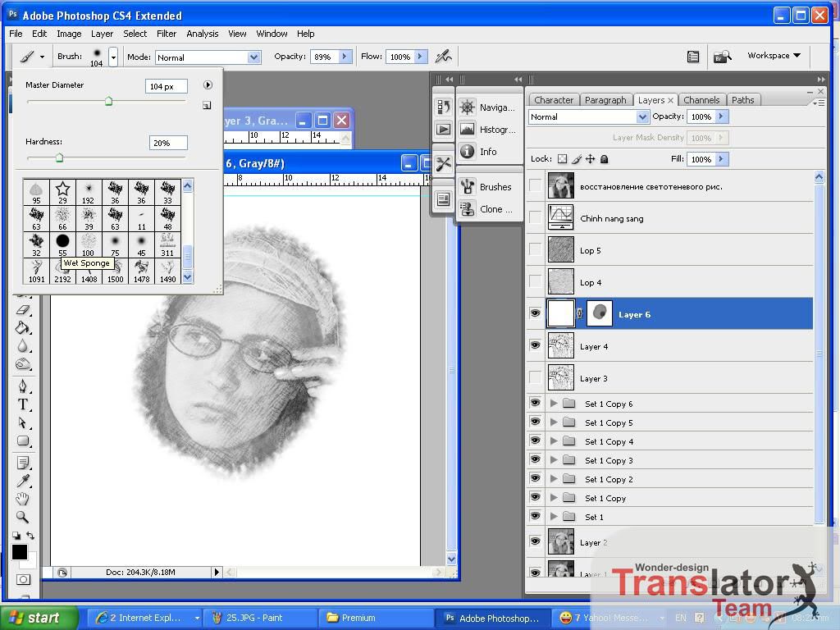Open the layer blend mode dropdown

coord(641,116)
